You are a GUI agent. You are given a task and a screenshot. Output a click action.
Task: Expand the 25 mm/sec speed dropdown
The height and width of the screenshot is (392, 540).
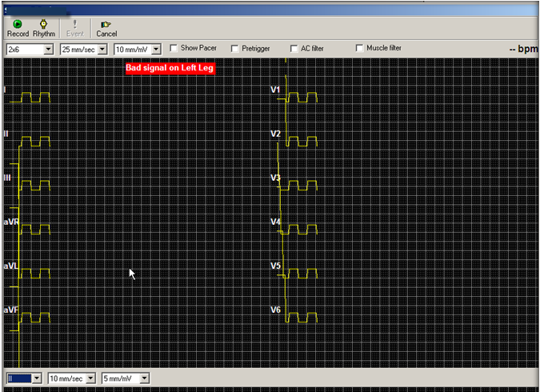click(x=103, y=49)
